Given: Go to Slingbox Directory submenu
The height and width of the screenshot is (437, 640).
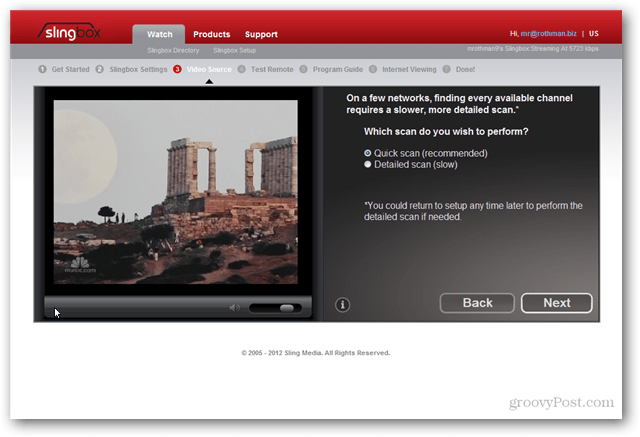Looking at the screenshot, I should [173, 50].
